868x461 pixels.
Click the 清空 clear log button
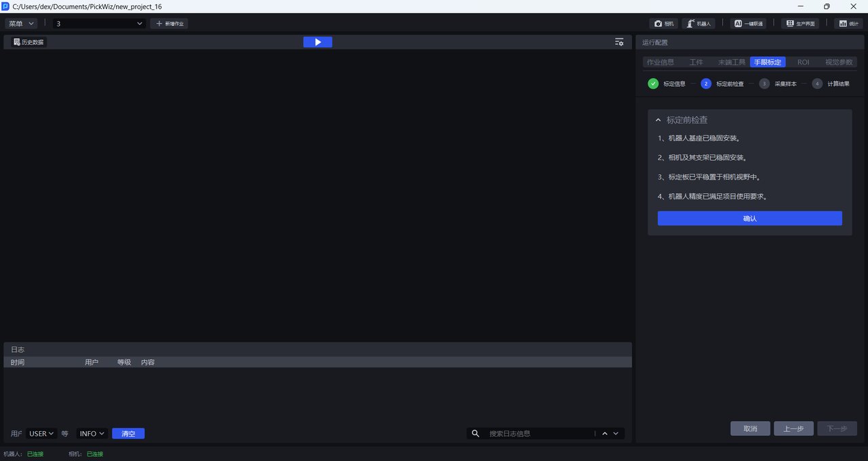(128, 434)
